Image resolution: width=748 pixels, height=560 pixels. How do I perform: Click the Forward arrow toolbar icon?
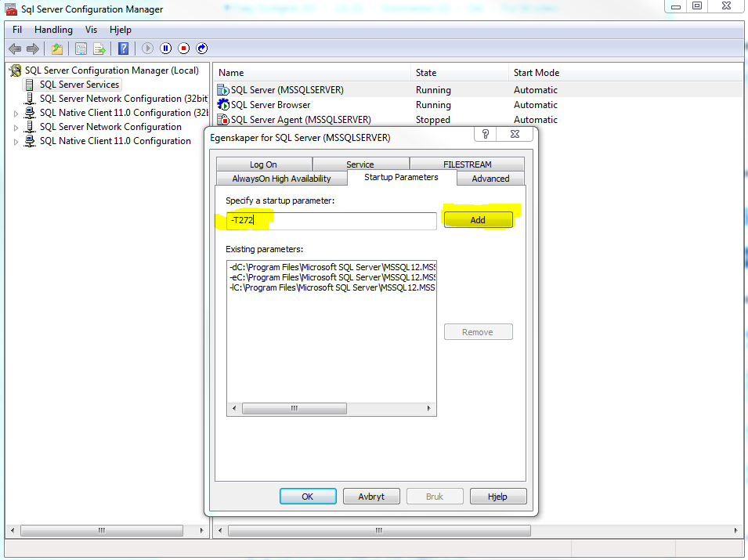[33, 49]
